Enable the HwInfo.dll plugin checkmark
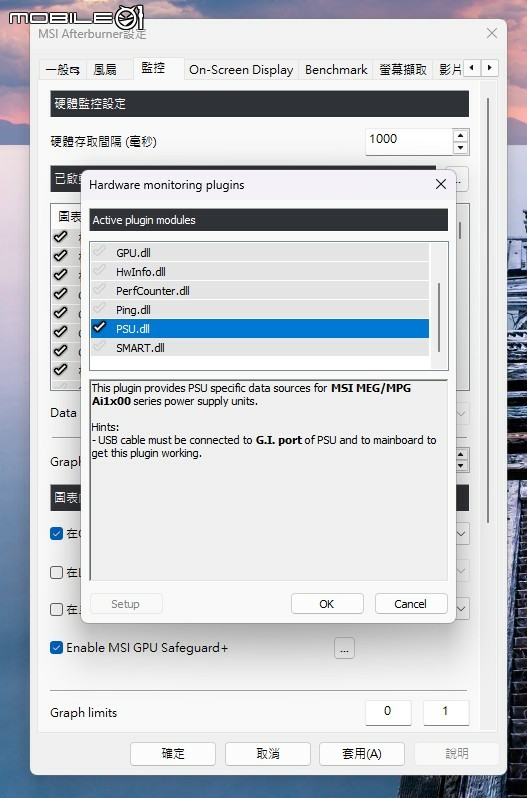Viewport: 527px width, 798px height. (100, 270)
